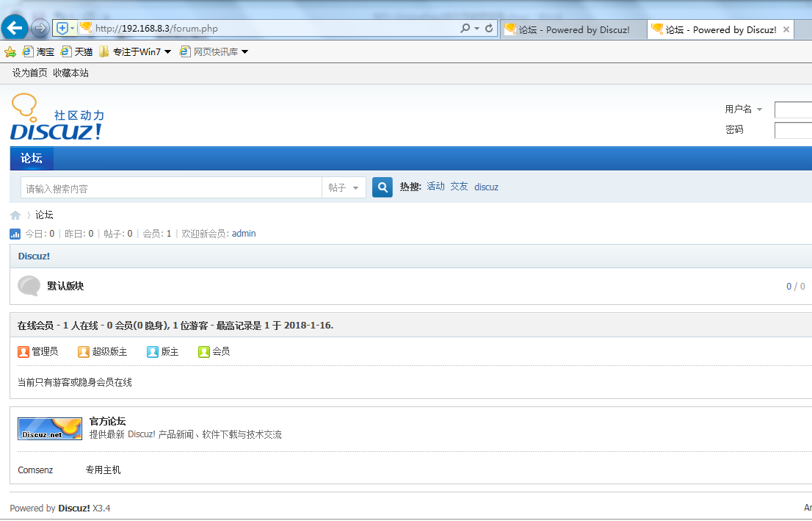This screenshot has width=812, height=521.
Task: Open dropdown arrow beside shield icon
Action: coord(73,28)
